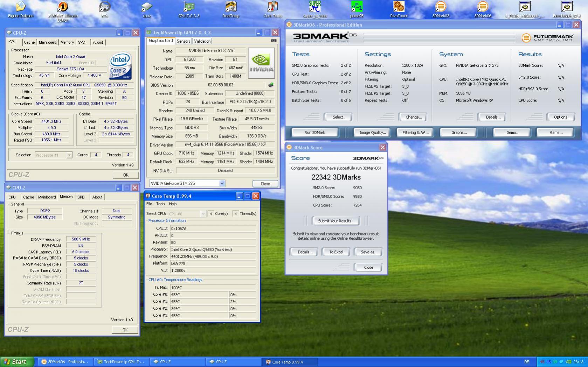
Task: Switch to the Sensors tab in GPU-Z
Action: click(184, 41)
